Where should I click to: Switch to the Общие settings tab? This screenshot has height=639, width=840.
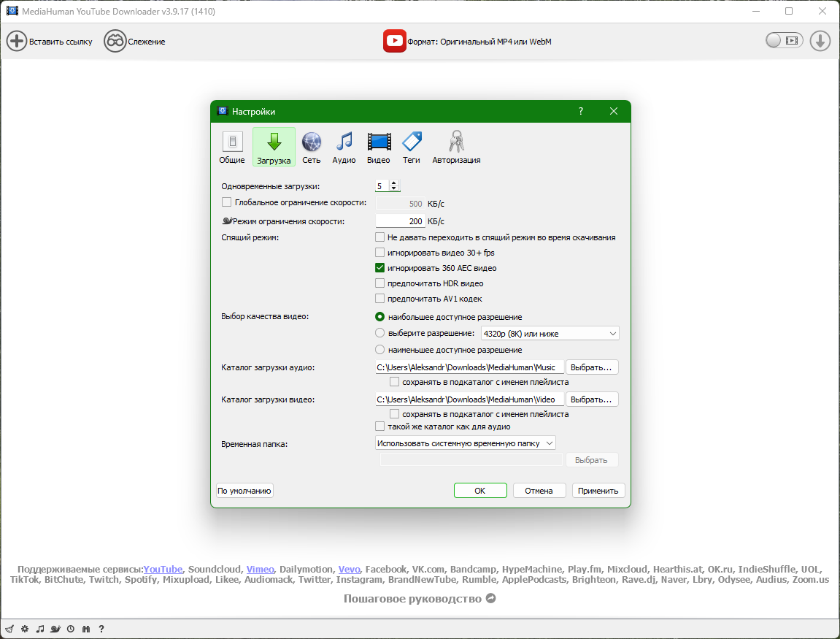coord(232,147)
